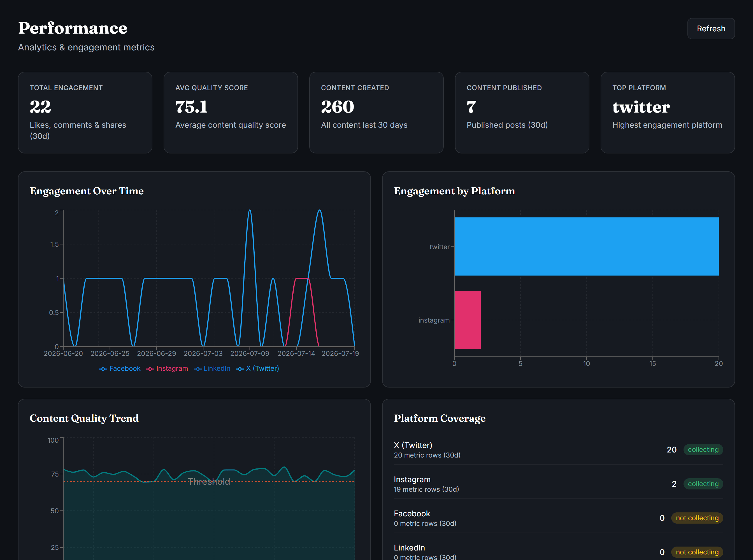Click the 2026-07-09 date axis label
This screenshot has height=560, width=753.
(x=250, y=354)
